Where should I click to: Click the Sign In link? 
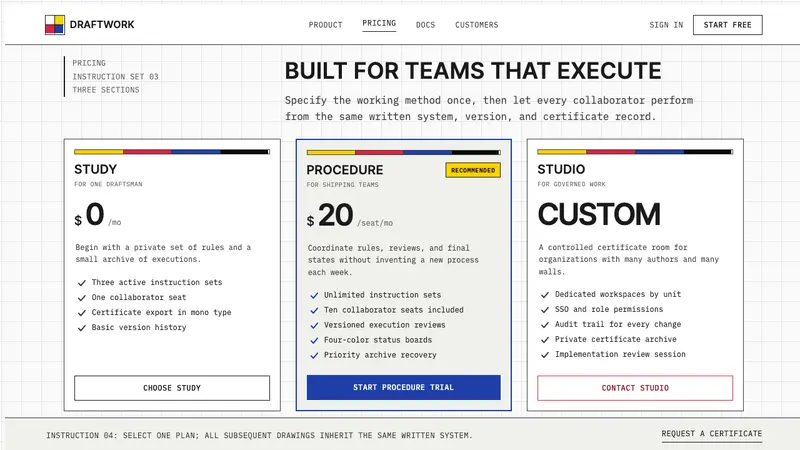pyautogui.click(x=666, y=24)
